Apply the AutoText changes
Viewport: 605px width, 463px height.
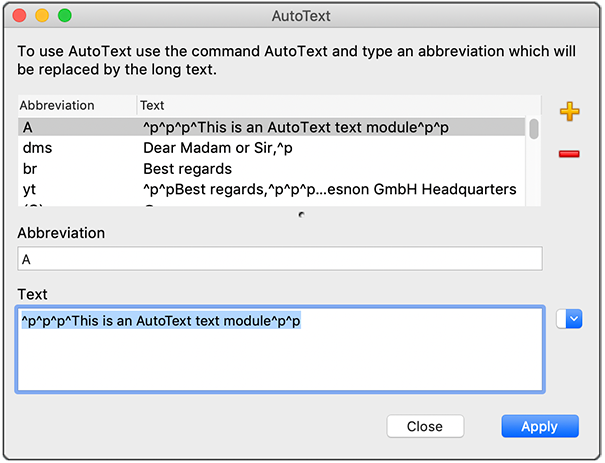(539, 426)
